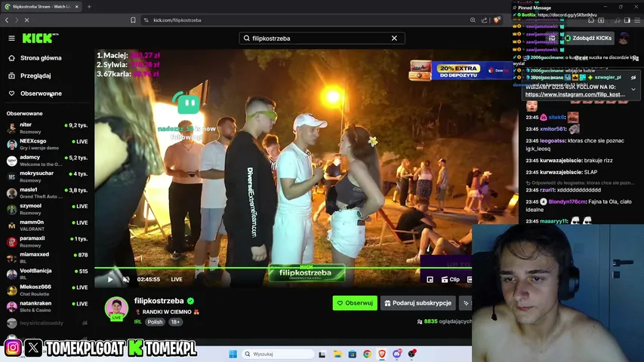Open paramaxil channel

47,241
